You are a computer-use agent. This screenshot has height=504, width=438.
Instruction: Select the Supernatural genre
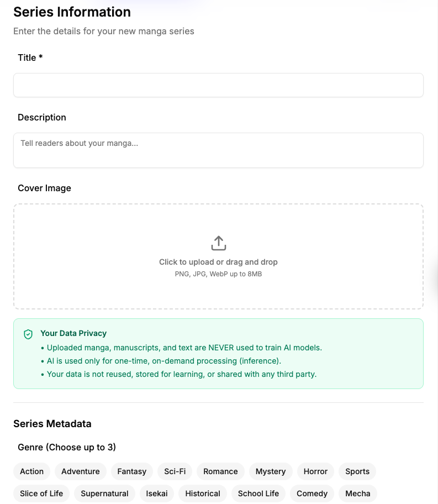click(104, 493)
